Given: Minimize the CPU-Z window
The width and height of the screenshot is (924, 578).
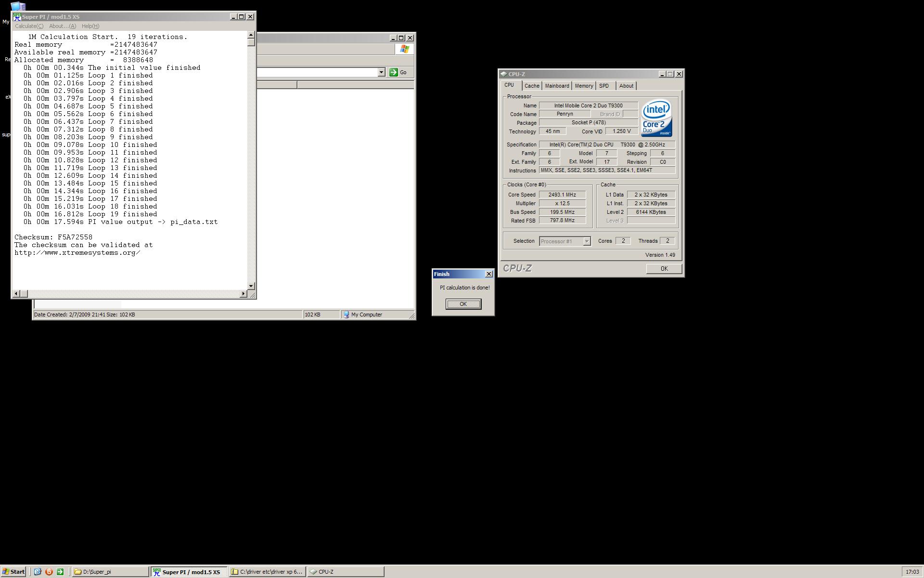Looking at the screenshot, I should 662,74.
